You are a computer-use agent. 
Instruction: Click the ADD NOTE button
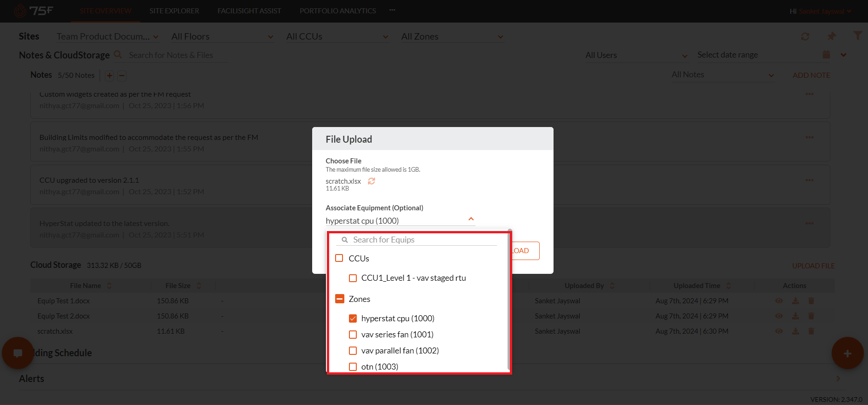coord(811,75)
